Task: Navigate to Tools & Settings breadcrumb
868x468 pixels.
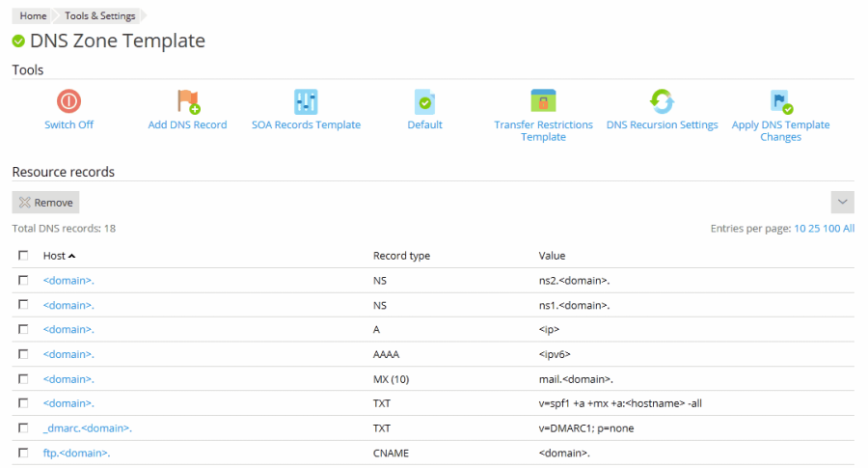Action: [x=99, y=16]
